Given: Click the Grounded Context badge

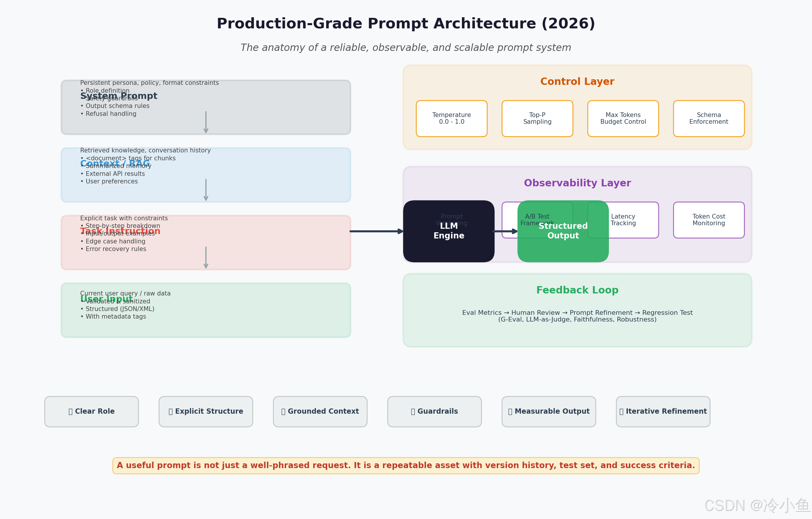Looking at the screenshot, I should (320, 412).
